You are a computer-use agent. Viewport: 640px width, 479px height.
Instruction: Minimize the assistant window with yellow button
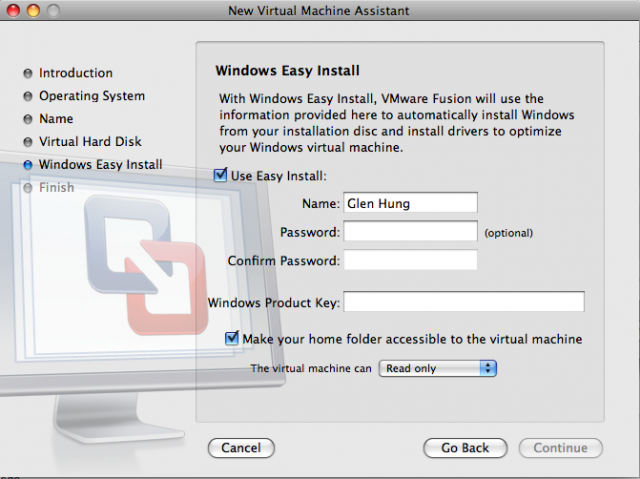(x=33, y=10)
